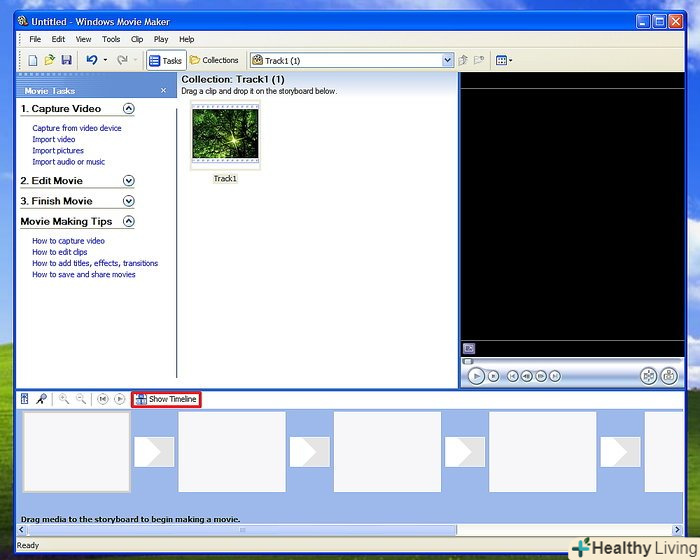Click the Take Picture icon in the preview monitor
This screenshot has height=560, width=700.
(x=669, y=376)
